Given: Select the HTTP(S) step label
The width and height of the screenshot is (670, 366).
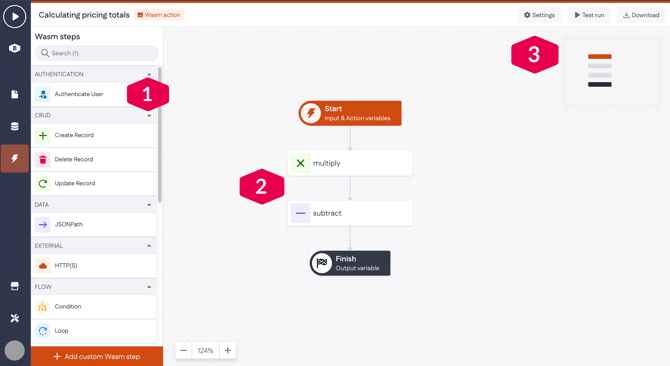Looking at the screenshot, I should click(66, 265).
